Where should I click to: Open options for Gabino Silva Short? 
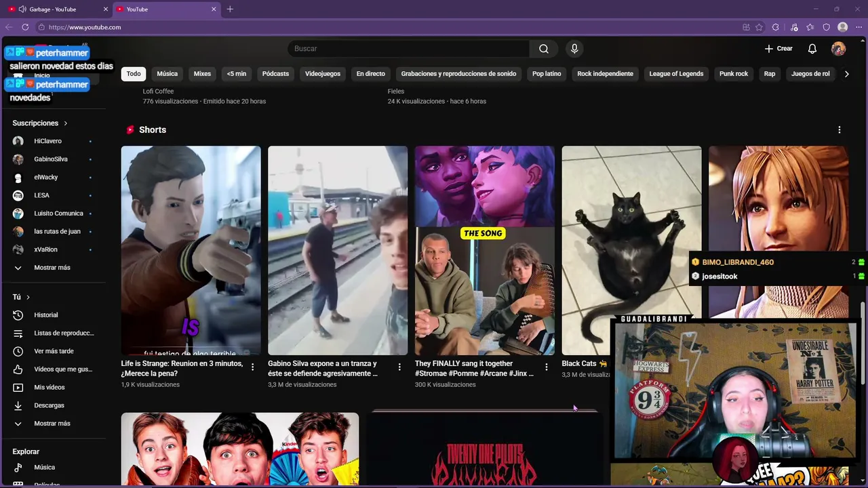coord(399,367)
